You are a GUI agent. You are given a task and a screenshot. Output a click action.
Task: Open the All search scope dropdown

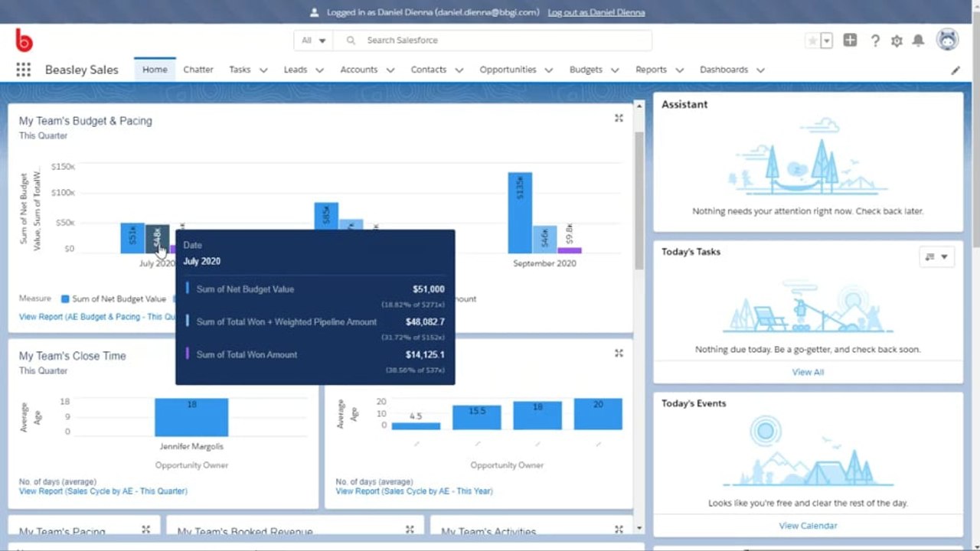tap(313, 41)
